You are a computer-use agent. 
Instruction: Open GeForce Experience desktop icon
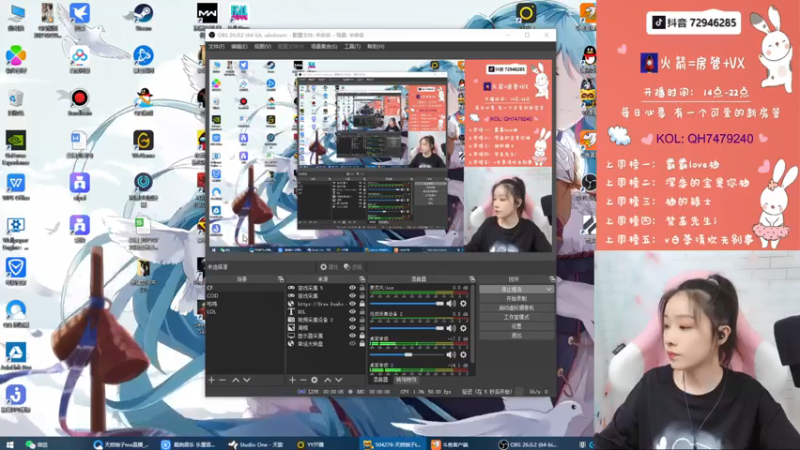pyautogui.click(x=16, y=148)
